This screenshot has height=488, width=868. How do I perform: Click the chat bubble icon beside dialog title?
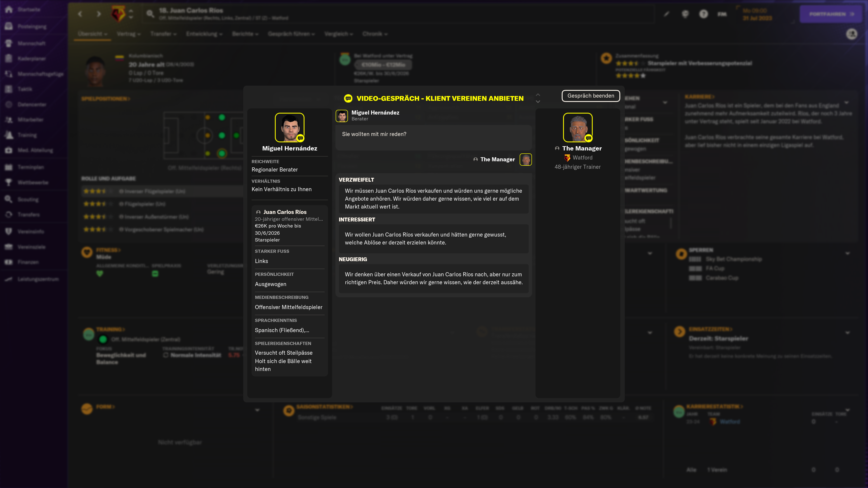348,98
